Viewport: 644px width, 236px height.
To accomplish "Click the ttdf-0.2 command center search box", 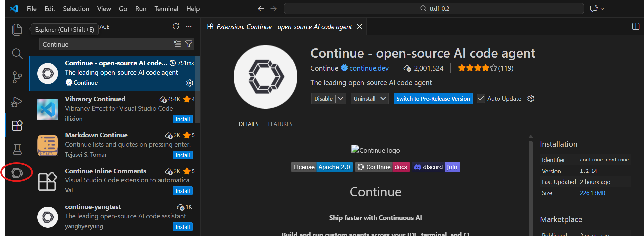I will pos(434,9).
